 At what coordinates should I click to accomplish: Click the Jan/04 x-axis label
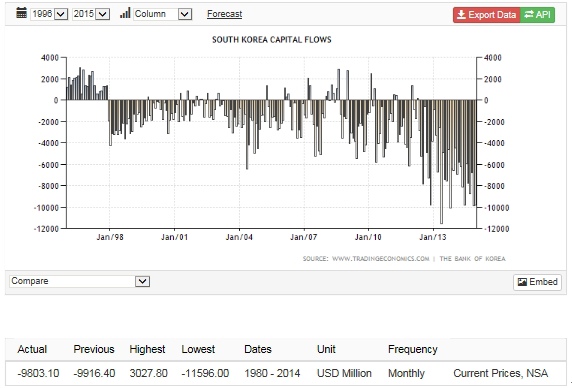coord(239,237)
